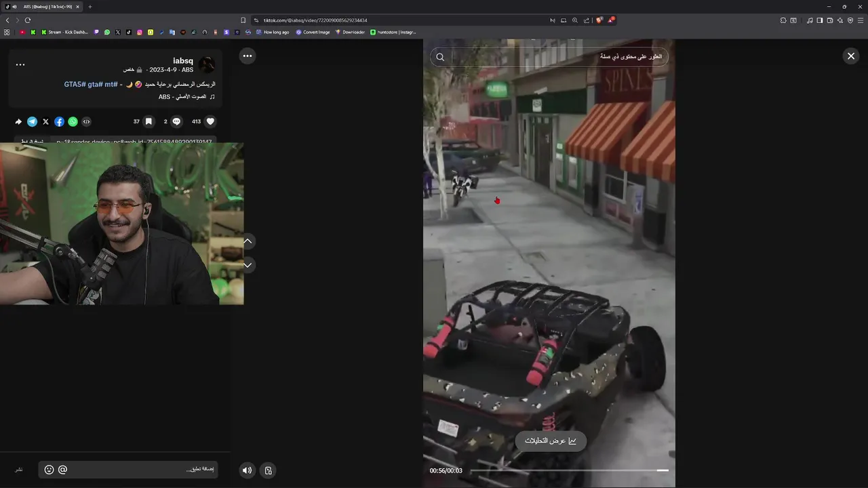Open the #mt hashtag

[x=111, y=85]
